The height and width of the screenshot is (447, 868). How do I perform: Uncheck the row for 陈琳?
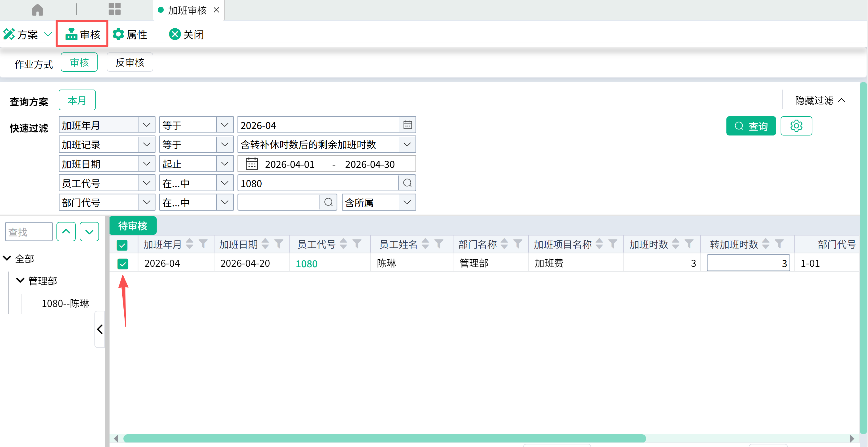click(x=123, y=264)
